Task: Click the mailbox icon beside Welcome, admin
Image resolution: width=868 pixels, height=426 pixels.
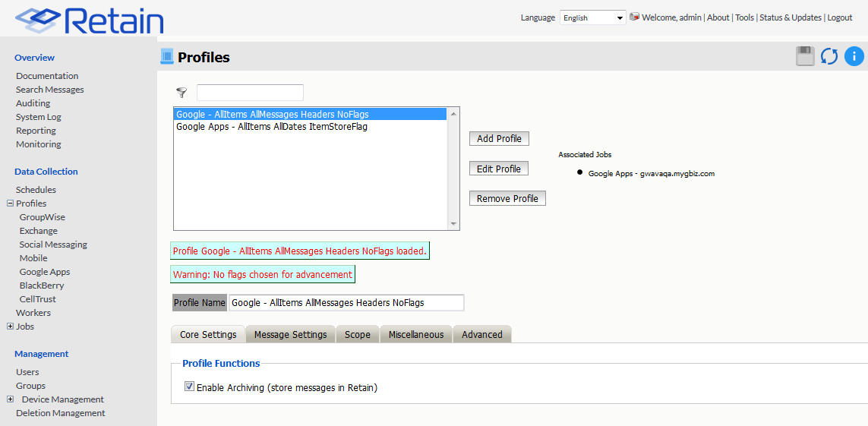Action: coord(634,17)
